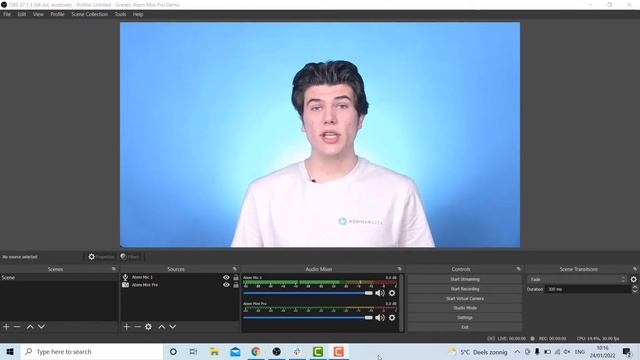Move source down in Sources list
Image resolution: width=640 pixels, height=360 pixels.
pyautogui.click(x=173, y=327)
